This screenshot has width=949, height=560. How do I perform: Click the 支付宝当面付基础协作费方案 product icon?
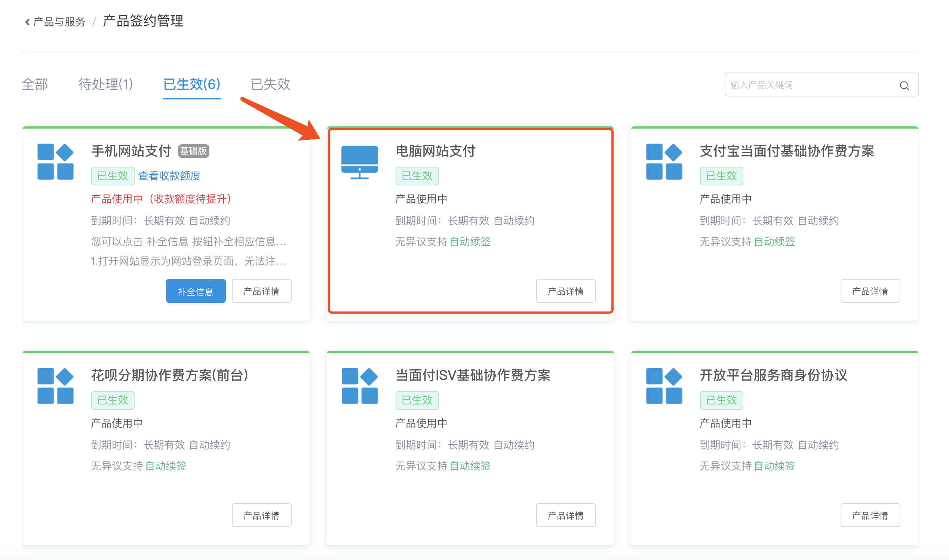664,161
